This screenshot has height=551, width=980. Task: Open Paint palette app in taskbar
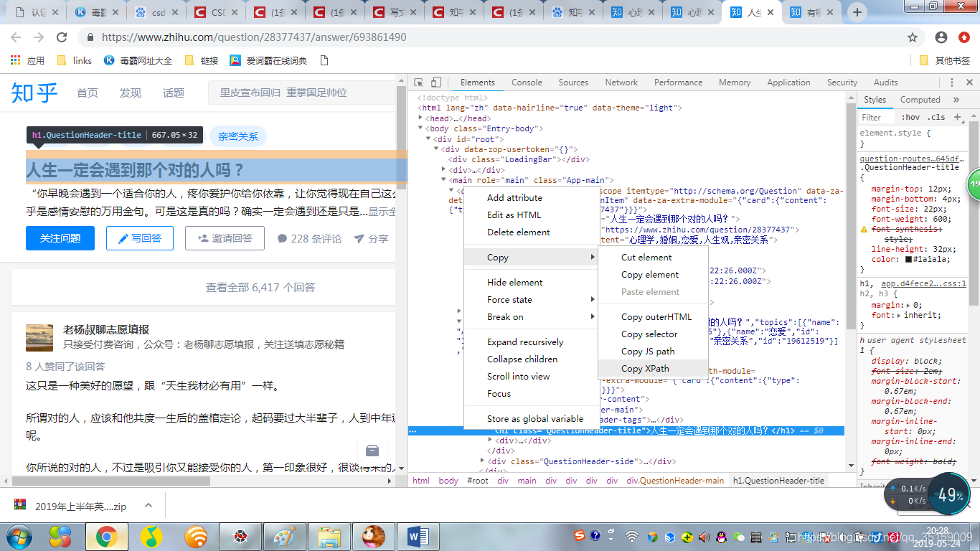click(285, 536)
